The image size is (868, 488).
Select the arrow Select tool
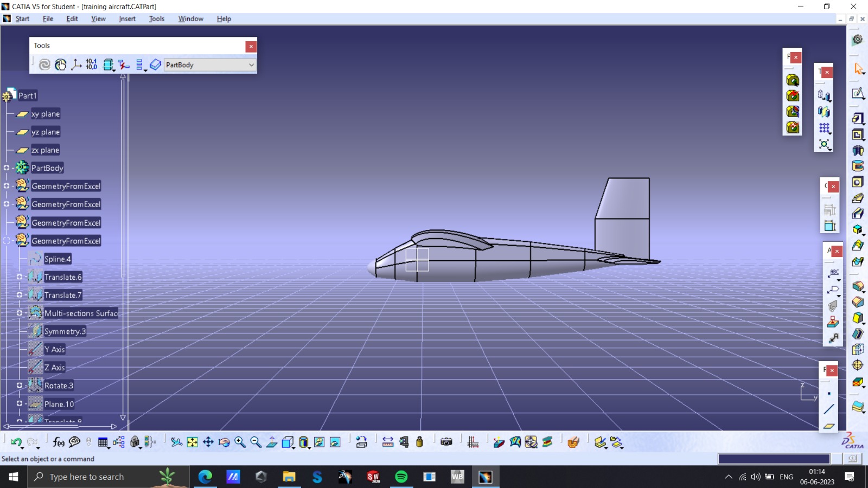(x=858, y=69)
